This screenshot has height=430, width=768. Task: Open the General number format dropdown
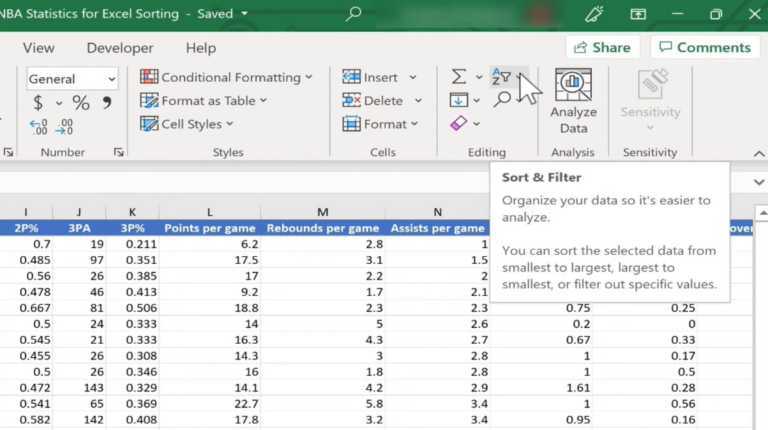[111, 79]
